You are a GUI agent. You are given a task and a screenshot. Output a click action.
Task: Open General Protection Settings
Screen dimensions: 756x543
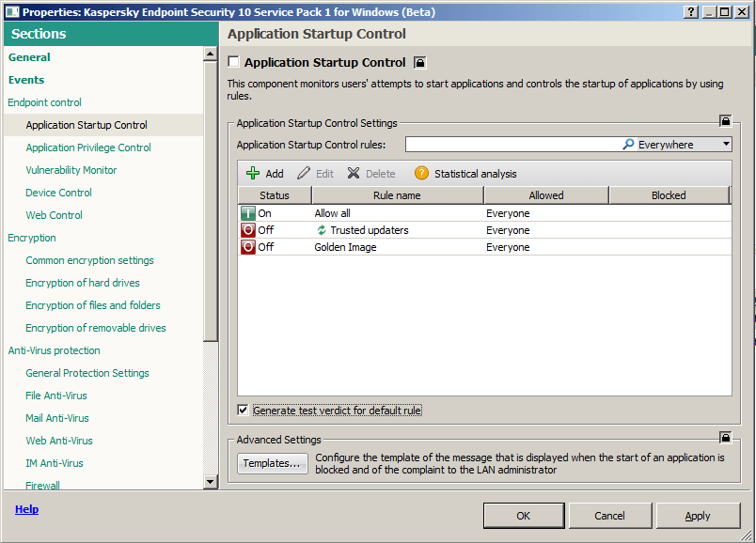tap(87, 373)
